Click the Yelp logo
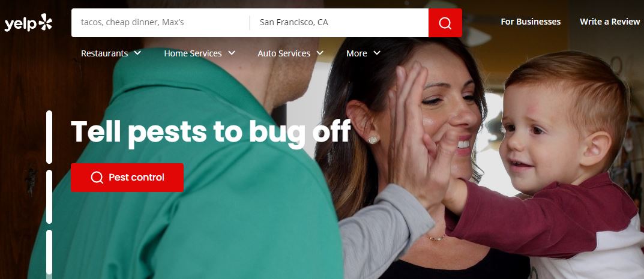 click(28, 23)
